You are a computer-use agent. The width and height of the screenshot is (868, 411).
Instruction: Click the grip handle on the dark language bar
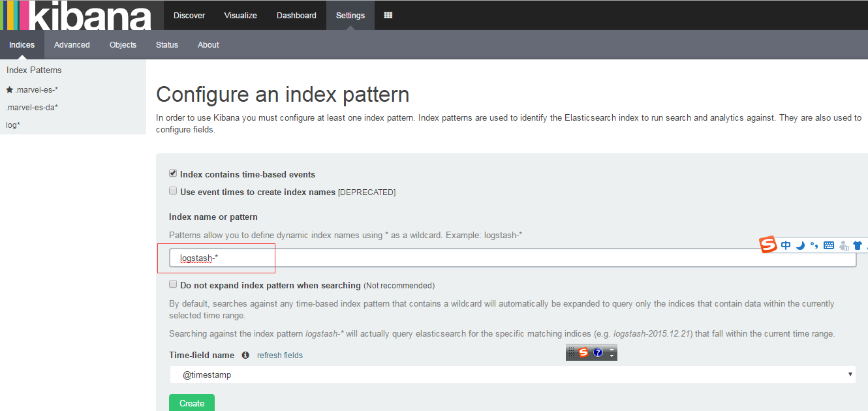[571, 352]
